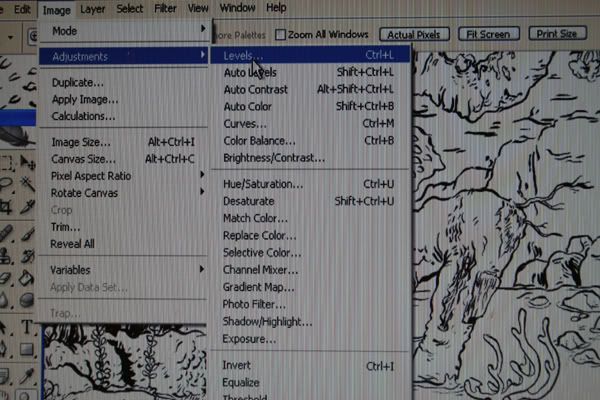Select the Brush tool
Viewport: 600px width, 400px height.
(27, 233)
